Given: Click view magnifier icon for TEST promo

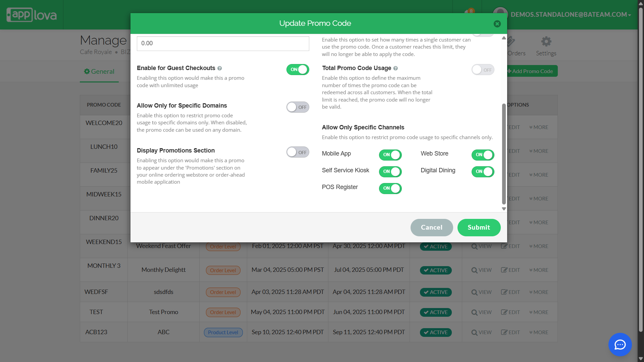Looking at the screenshot, I should pyautogui.click(x=474, y=312).
